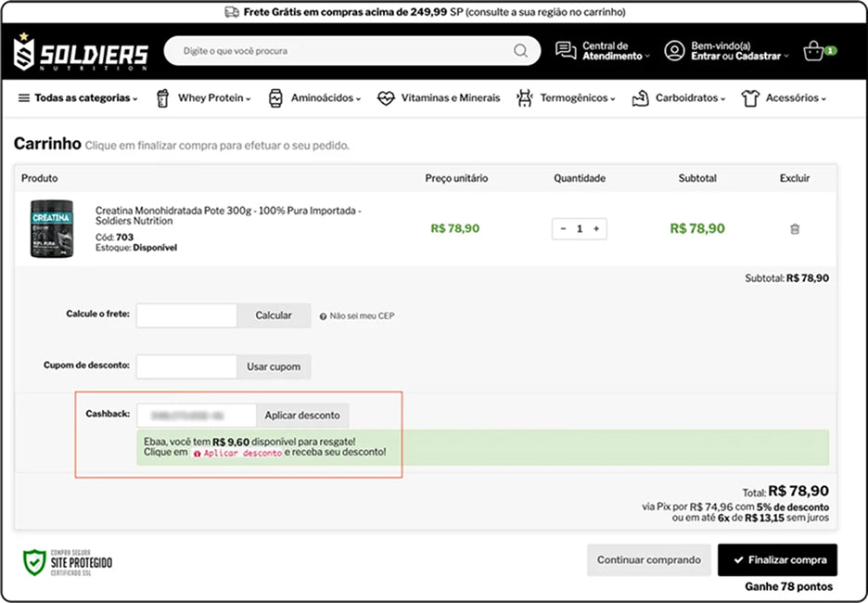Decrease quantity with minus button
This screenshot has width=868, height=603.
coord(563,229)
